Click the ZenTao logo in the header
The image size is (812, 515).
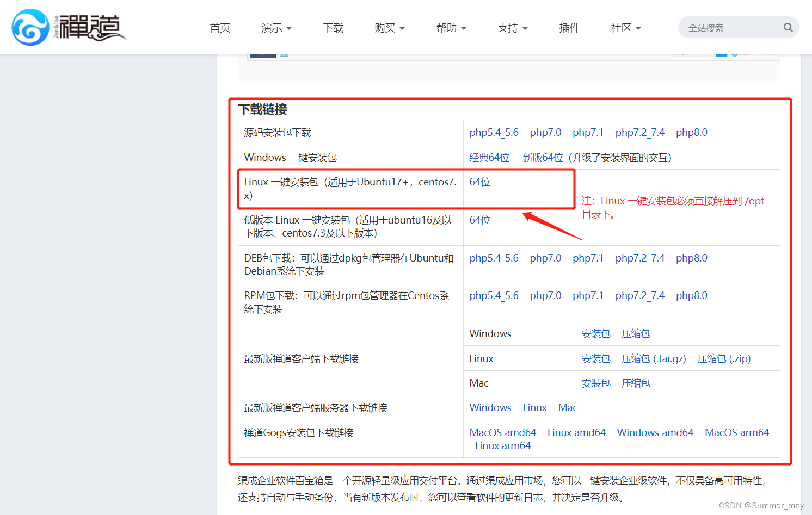[x=69, y=27]
